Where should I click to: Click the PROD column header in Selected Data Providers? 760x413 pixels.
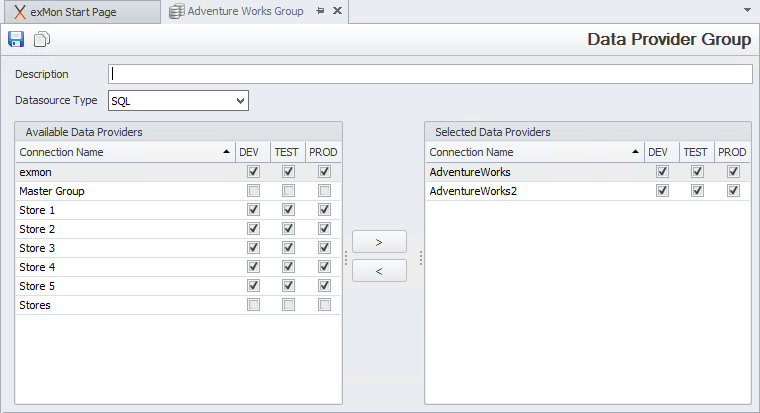(732, 152)
